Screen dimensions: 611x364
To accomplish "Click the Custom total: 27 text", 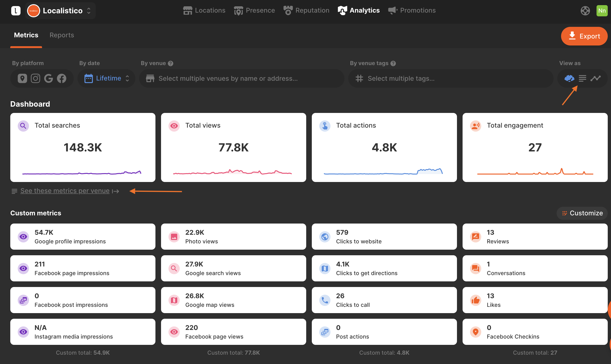I will pyautogui.click(x=535, y=353).
